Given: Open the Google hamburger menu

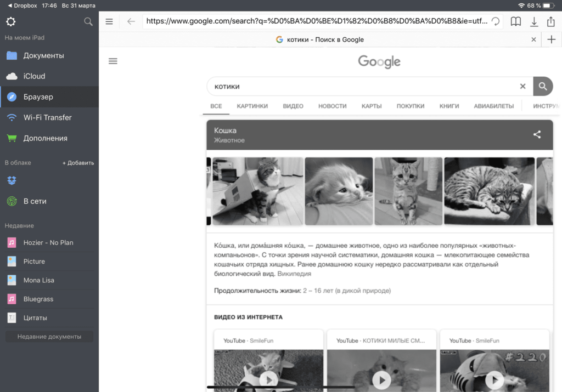Looking at the screenshot, I should click(x=113, y=61).
